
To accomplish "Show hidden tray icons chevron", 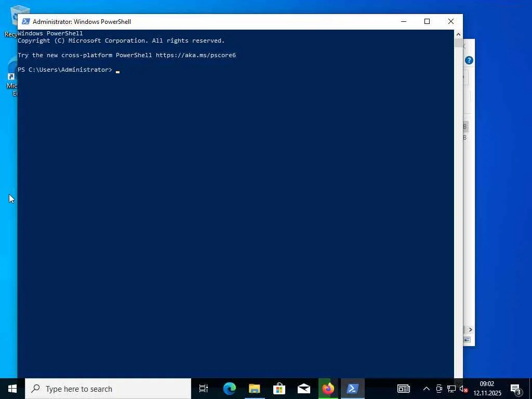I will (x=427, y=389).
